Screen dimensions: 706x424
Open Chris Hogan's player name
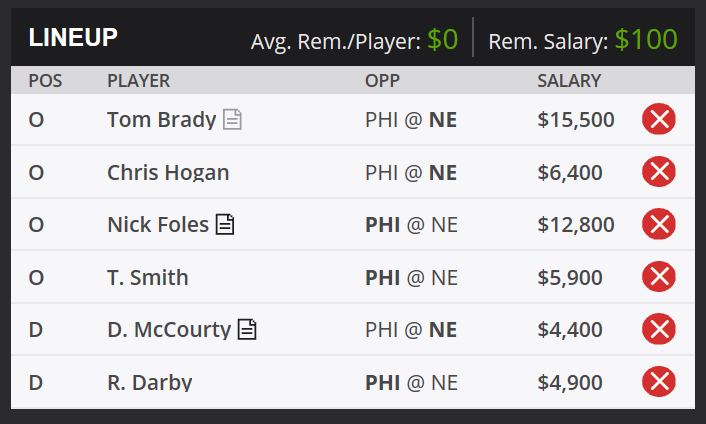[168, 172]
